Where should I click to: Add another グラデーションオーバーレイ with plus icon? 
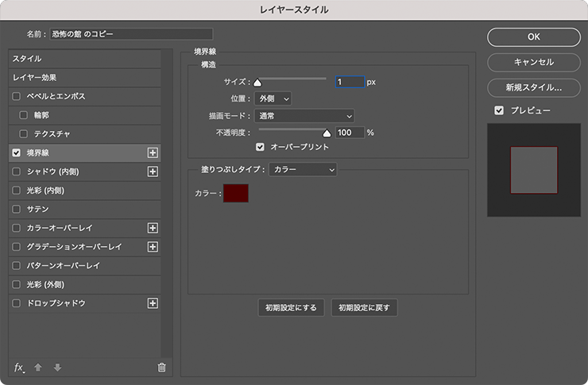coord(153,247)
